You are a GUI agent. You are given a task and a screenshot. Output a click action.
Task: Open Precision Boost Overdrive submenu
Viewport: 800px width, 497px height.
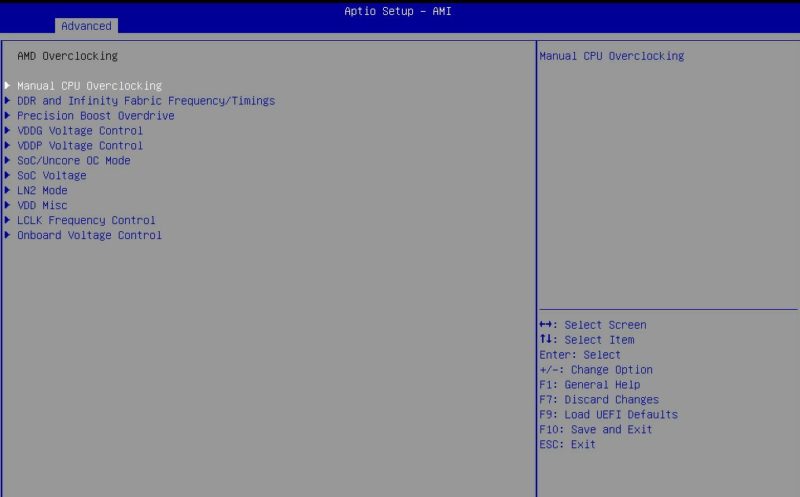(x=96, y=116)
